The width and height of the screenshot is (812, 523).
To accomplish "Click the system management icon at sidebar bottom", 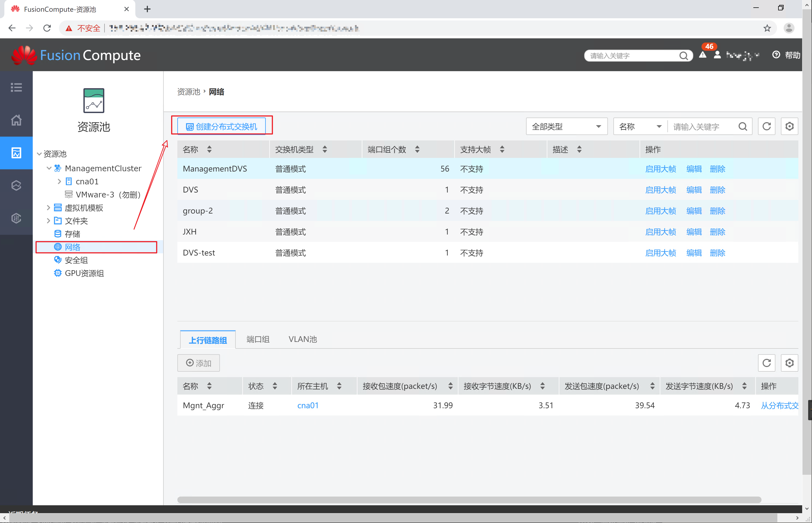I will click(x=16, y=218).
